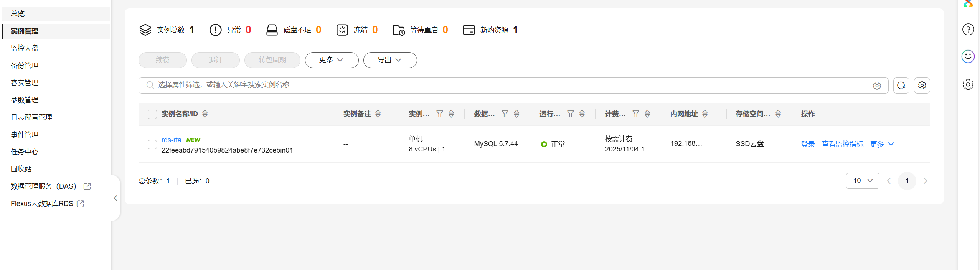The image size is (980, 270).
Task: Filter the 计费 billing column
Action: coord(636,114)
